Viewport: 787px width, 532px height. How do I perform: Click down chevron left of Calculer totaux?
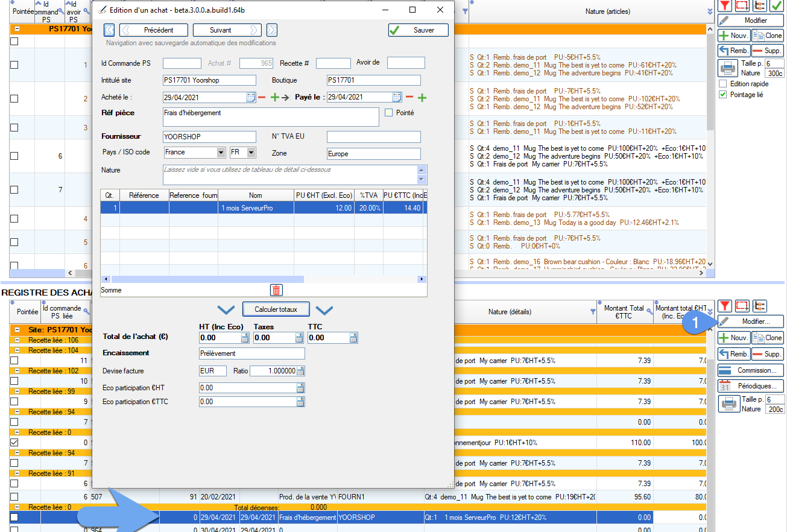pyautogui.click(x=226, y=310)
